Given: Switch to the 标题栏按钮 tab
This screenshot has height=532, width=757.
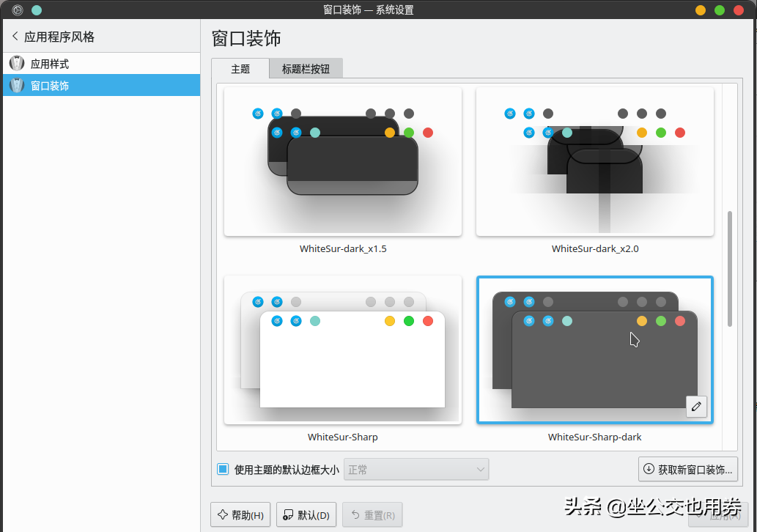Looking at the screenshot, I should click(x=306, y=69).
